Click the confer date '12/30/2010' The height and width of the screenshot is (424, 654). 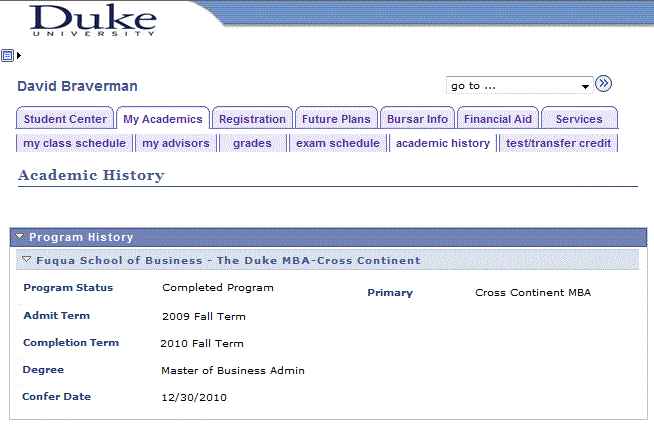pos(194,397)
